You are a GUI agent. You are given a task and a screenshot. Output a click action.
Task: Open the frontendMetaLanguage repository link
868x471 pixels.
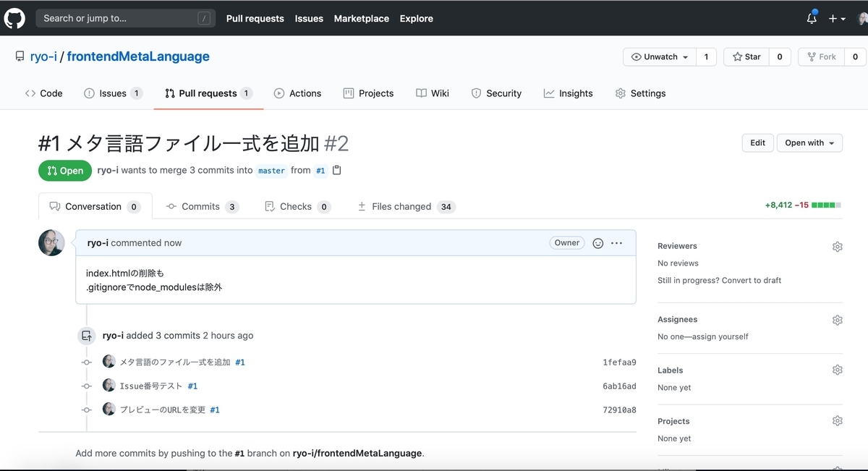point(138,56)
